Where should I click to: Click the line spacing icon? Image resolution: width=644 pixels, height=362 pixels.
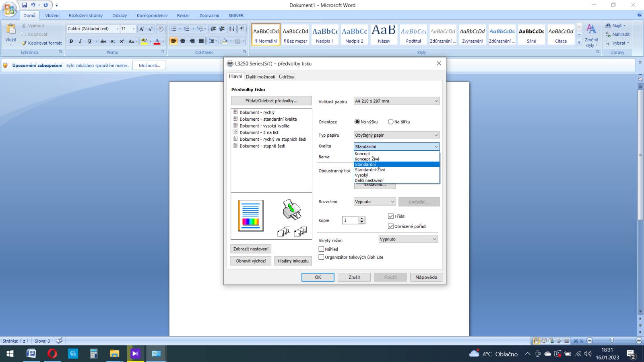tap(211, 41)
